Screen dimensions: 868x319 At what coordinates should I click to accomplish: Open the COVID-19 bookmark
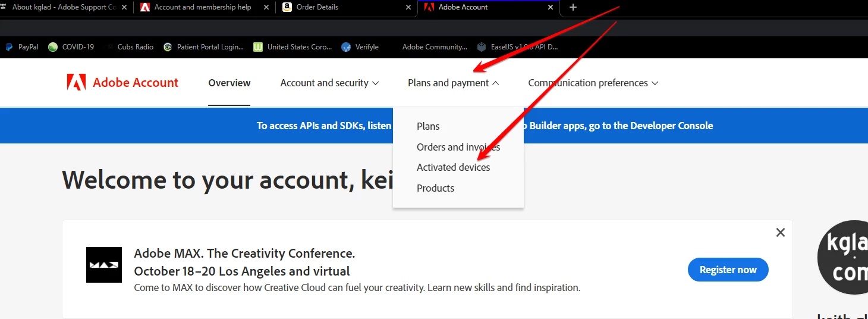(x=71, y=47)
